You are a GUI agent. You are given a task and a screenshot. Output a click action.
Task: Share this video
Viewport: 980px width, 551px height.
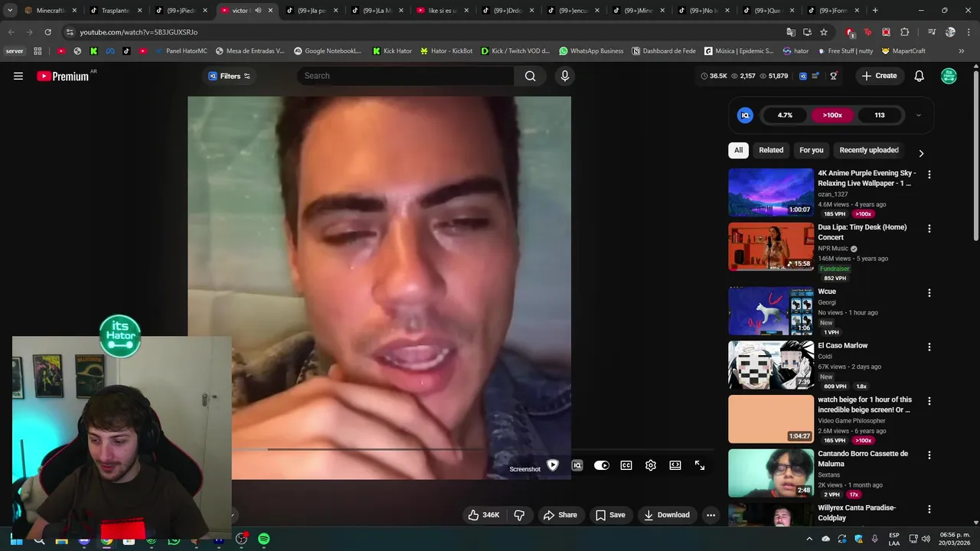[x=560, y=515]
